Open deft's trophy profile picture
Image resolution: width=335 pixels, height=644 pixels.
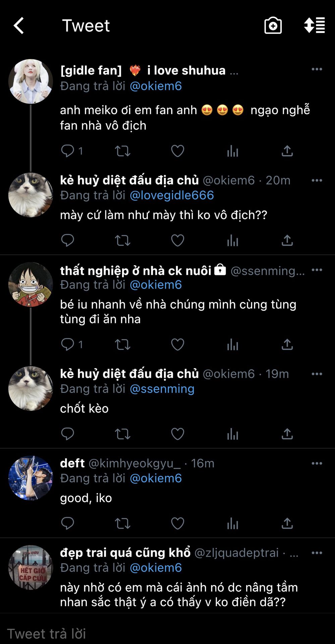coord(31,478)
